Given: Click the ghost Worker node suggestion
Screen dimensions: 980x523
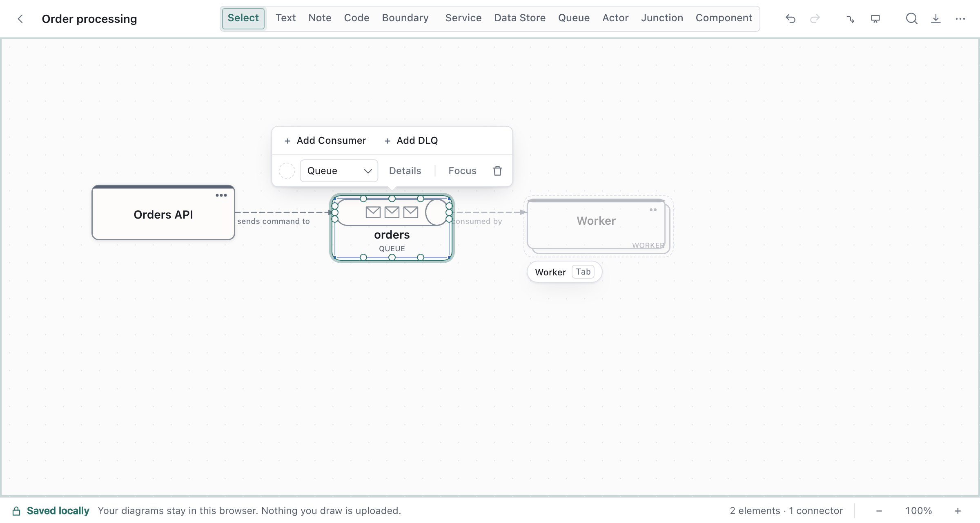Looking at the screenshot, I should (x=598, y=226).
